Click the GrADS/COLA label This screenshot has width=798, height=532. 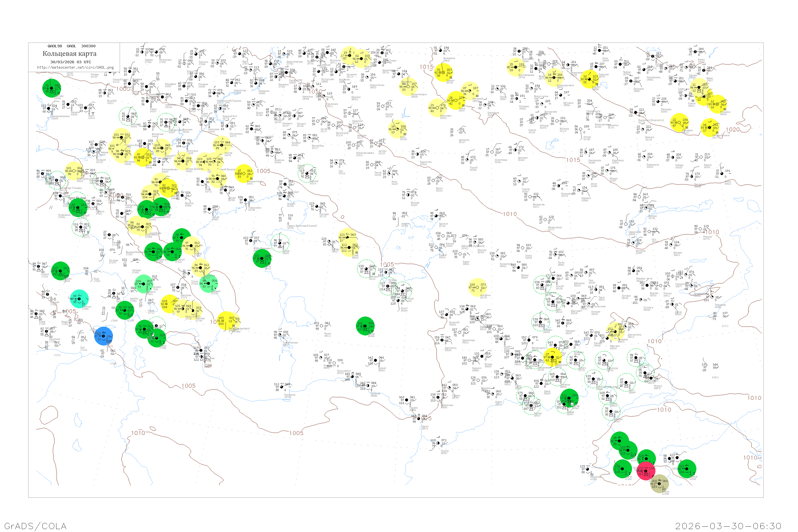[35, 526]
